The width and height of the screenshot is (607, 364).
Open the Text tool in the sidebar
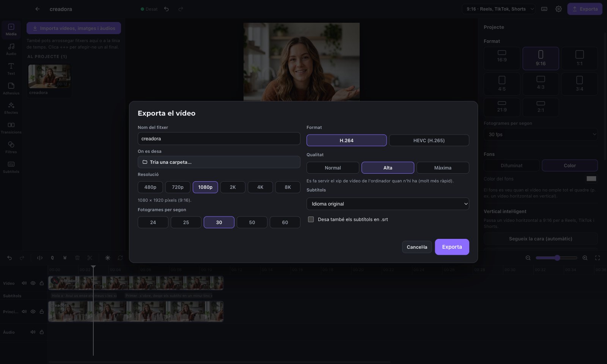11,69
